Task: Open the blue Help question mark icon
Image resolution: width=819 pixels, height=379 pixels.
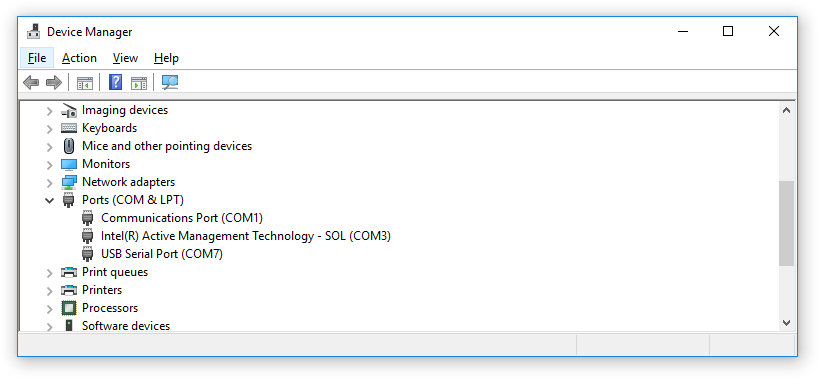Action: (x=115, y=82)
